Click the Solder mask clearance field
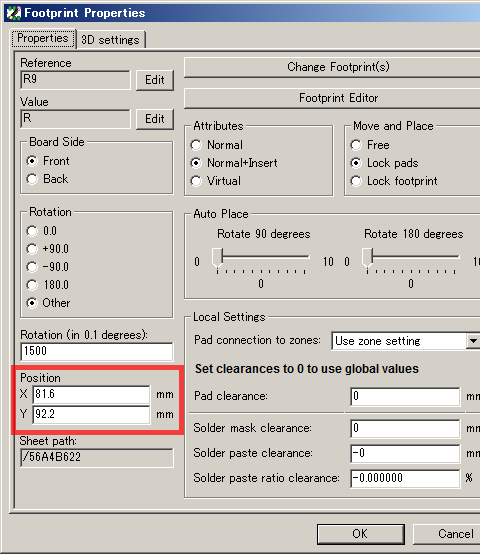Viewport: 480px width, 554px height. pos(405,428)
